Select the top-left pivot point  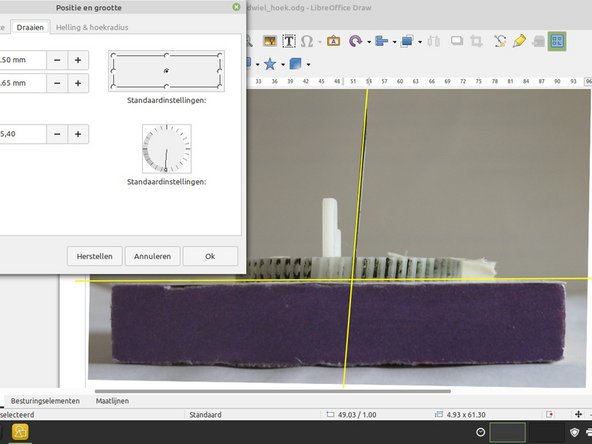[113, 55]
